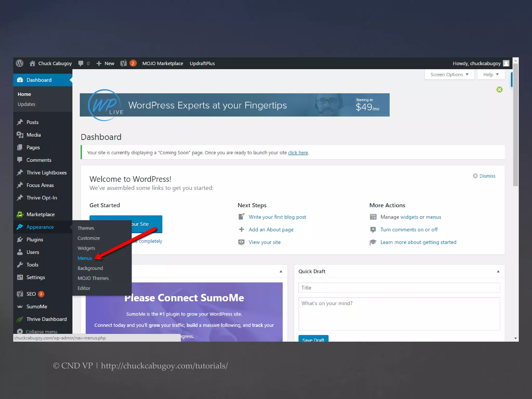Click the scrollbar up arrow
The image size is (532, 399).
pos(515,60)
